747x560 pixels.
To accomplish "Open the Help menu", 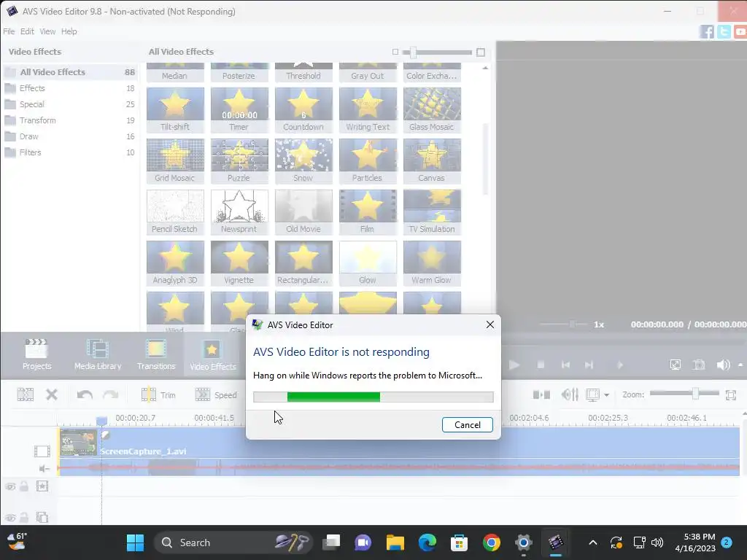I will [x=69, y=31].
